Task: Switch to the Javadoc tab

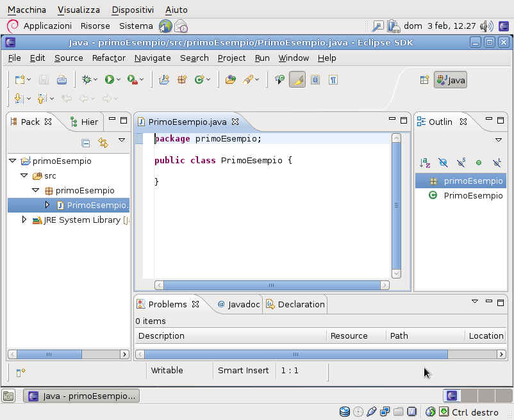Action: 239,305
